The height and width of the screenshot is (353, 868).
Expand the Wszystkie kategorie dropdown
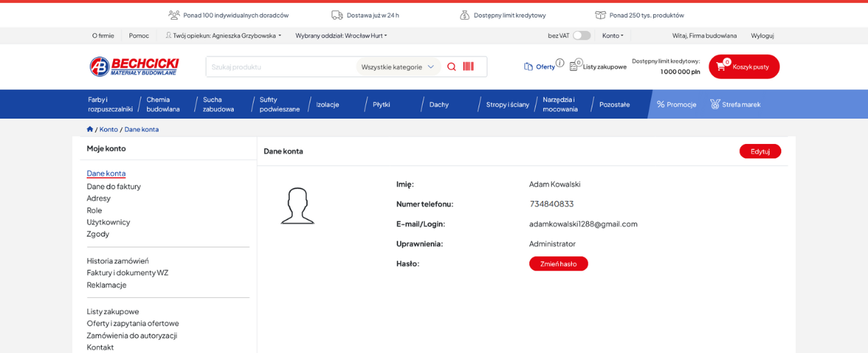pos(398,67)
